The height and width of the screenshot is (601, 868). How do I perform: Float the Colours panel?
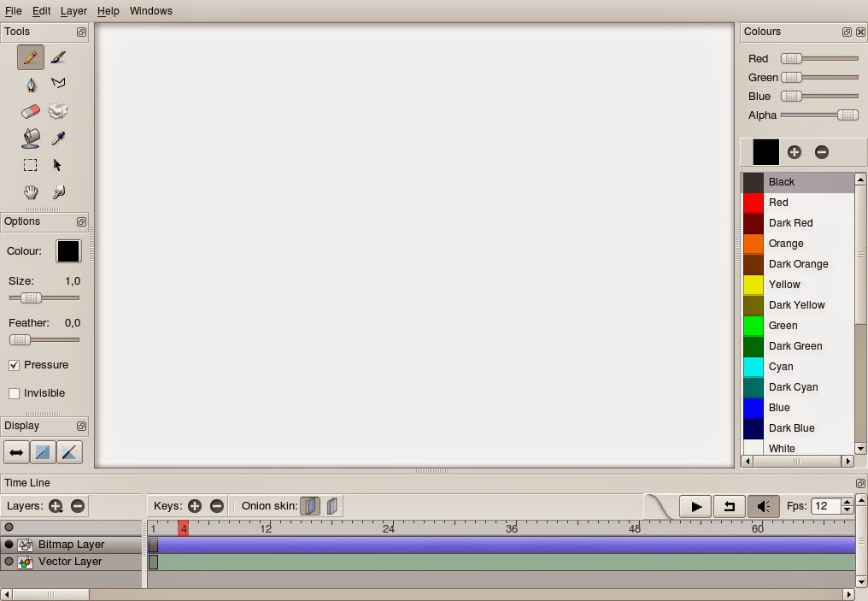(847, 32)
